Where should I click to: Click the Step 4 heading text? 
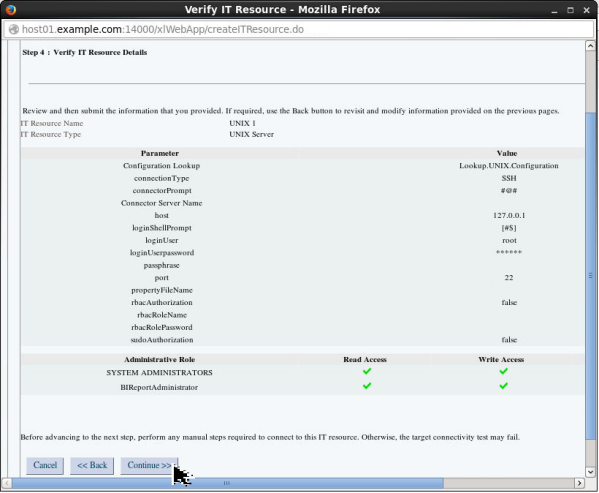84,52
